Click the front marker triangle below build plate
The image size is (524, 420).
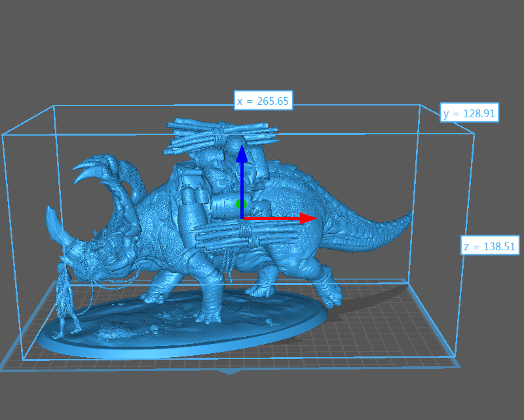click(x=229, y=372)
